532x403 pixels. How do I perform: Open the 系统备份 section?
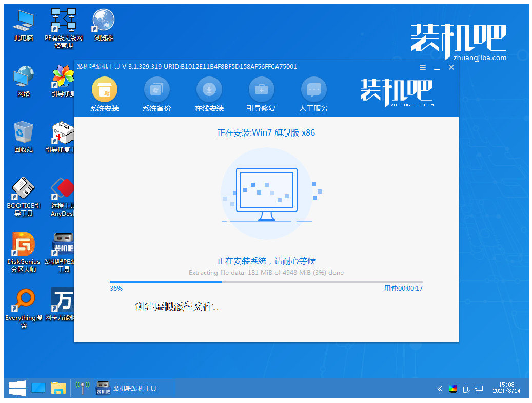pos(156,90)
